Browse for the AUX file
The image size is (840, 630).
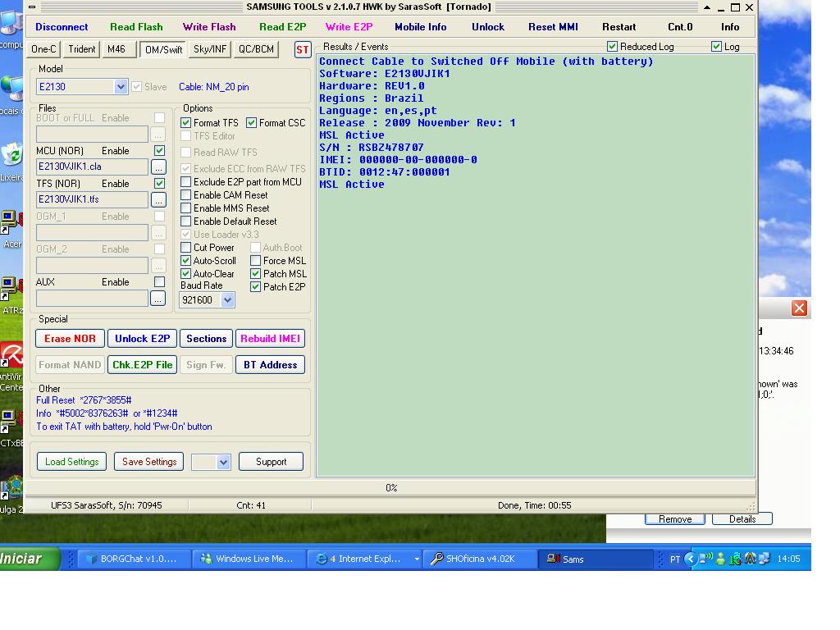click(158, 299)
